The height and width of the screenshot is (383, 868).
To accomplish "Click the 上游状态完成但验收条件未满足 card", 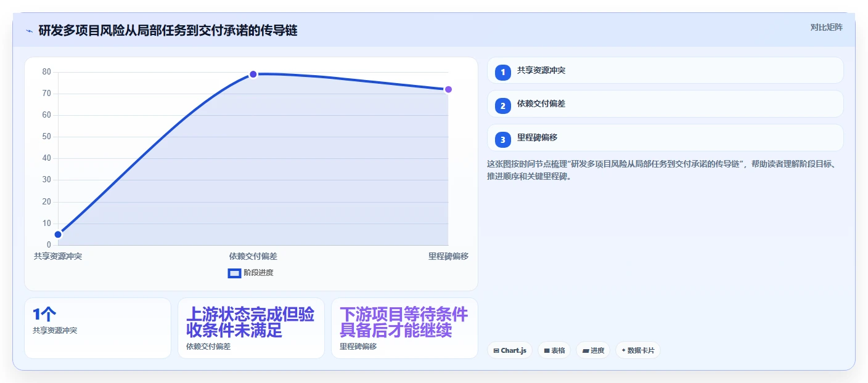I will point(251,328).
